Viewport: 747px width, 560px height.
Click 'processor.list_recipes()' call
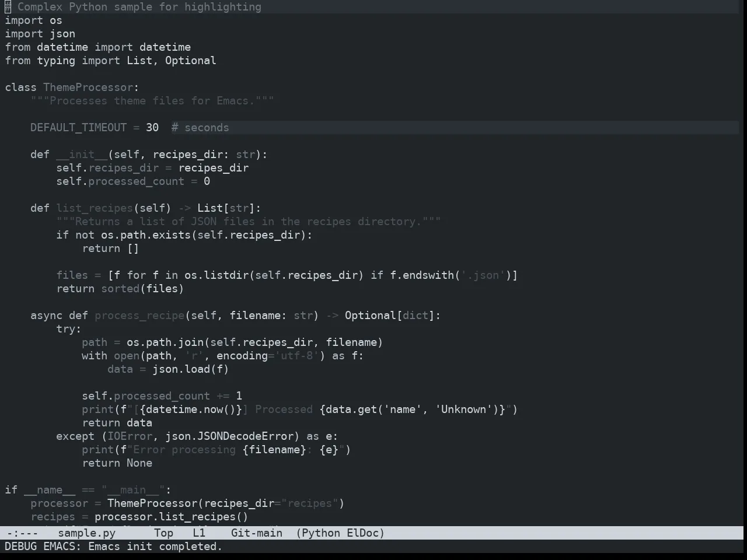pos(171,517)
